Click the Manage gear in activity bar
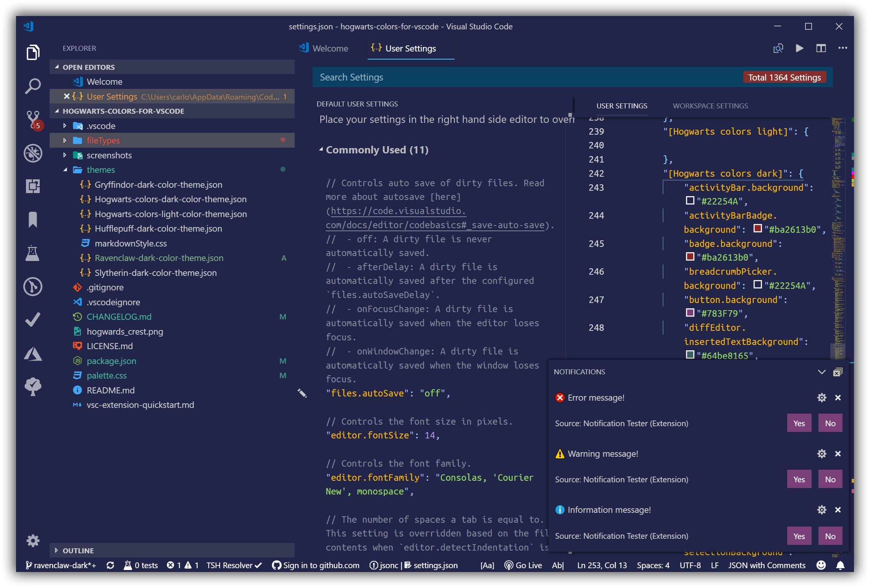 coord(33,540)
